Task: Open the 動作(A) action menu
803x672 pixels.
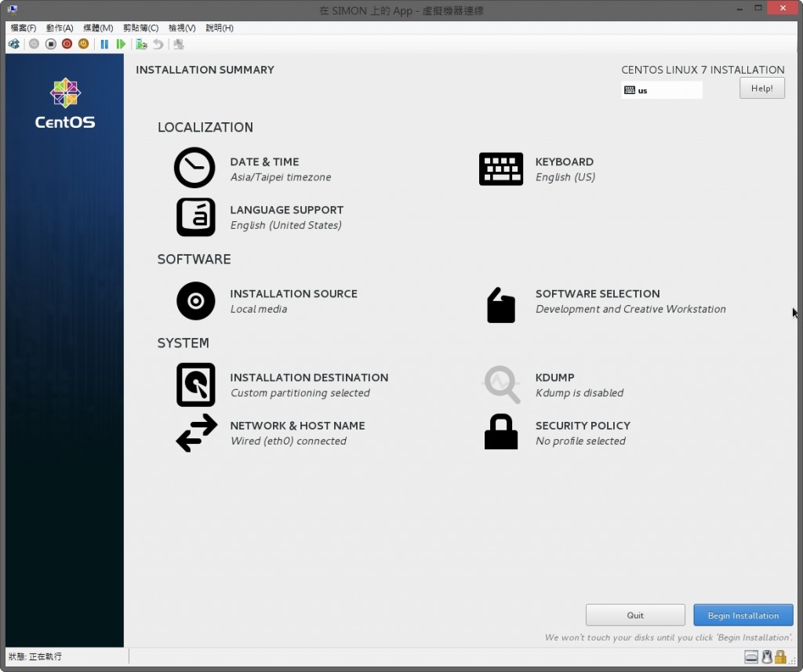Action: pyautogui.click(x=60, y=27)
